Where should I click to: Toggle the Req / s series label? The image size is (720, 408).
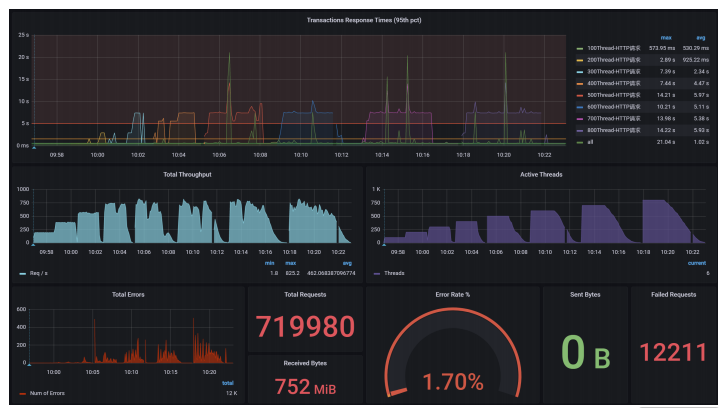click(39, 273)
